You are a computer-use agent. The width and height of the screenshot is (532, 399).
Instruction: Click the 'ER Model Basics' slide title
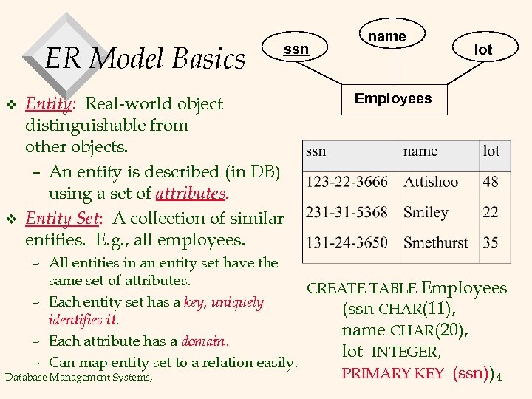click(145, 58)
